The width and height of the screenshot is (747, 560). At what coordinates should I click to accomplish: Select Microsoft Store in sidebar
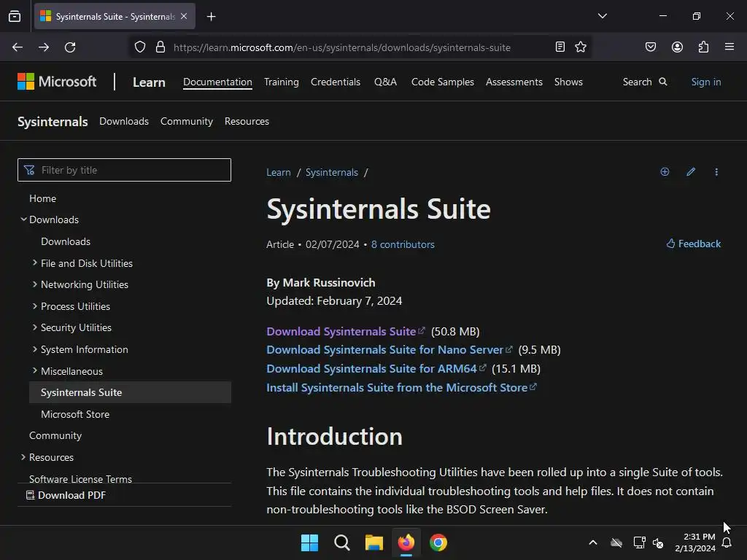tap(75, 414)
